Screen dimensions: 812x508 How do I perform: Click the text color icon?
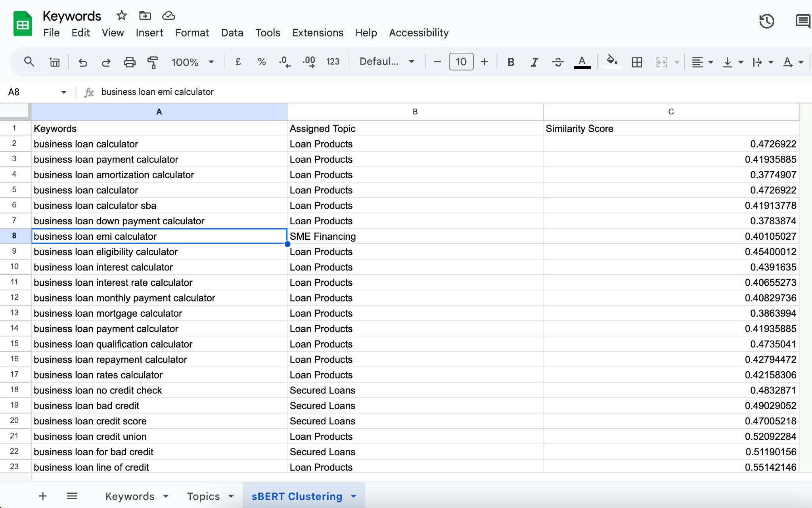point(582,62)
